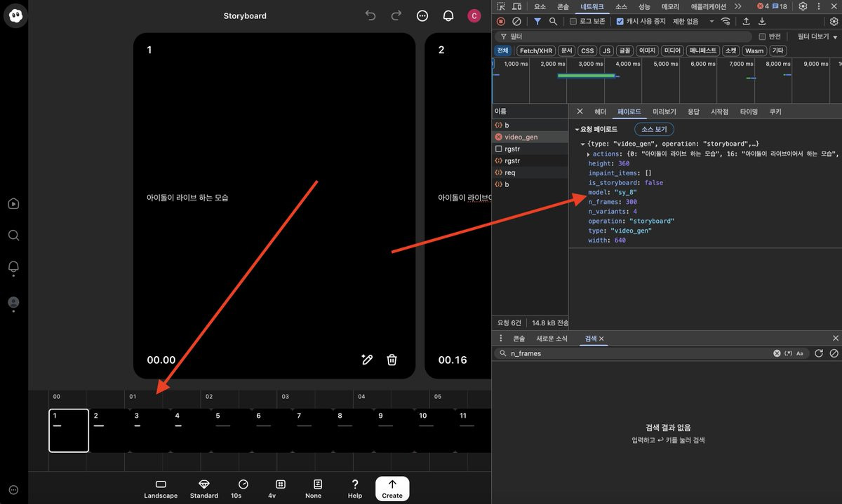Edit storyboard card 1 with pencil icon
This screenshot has width=842, height=504.
pos(366,360)
